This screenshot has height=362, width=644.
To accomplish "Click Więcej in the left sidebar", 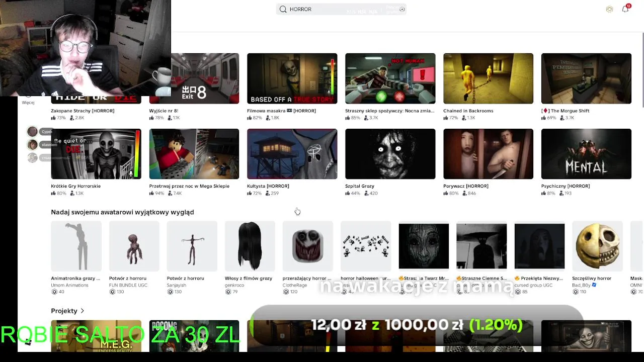I will pyautogui.click(x=28, y=103).
